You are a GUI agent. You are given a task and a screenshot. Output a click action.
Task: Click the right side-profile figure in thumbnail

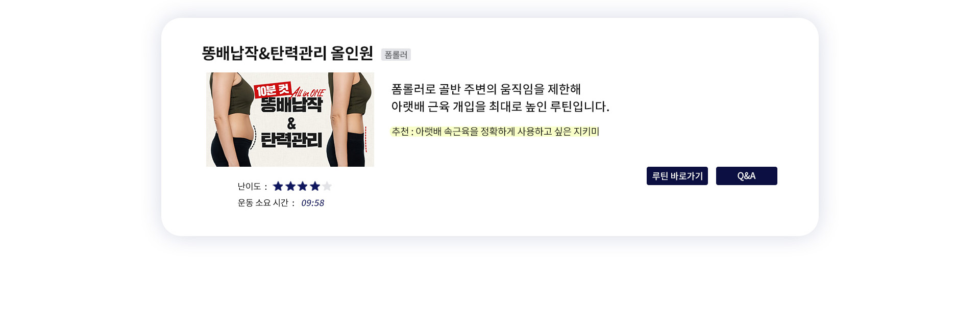(350, 119)
